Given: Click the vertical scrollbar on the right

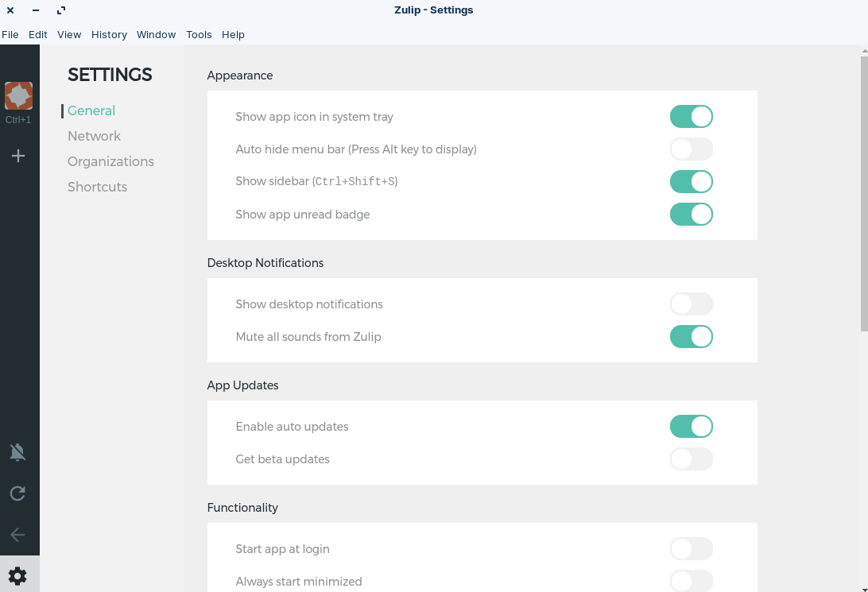Looking at the screenshot, I should [863, 191].
